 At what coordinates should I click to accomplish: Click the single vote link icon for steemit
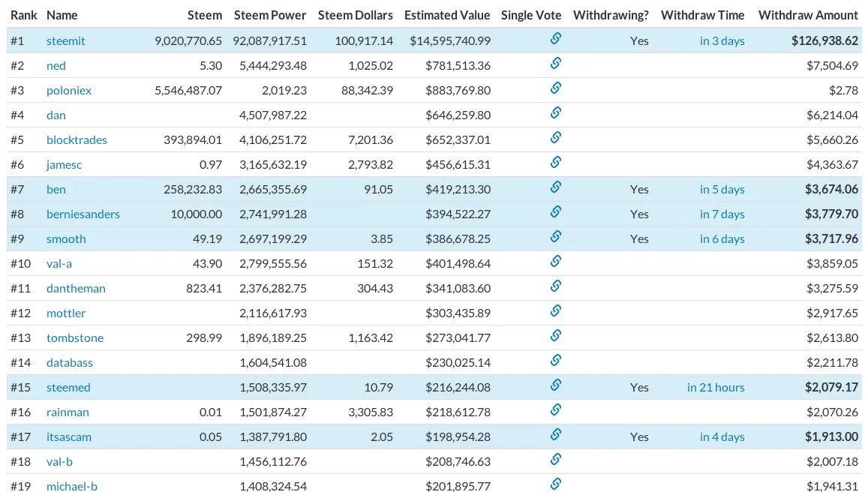556,38
